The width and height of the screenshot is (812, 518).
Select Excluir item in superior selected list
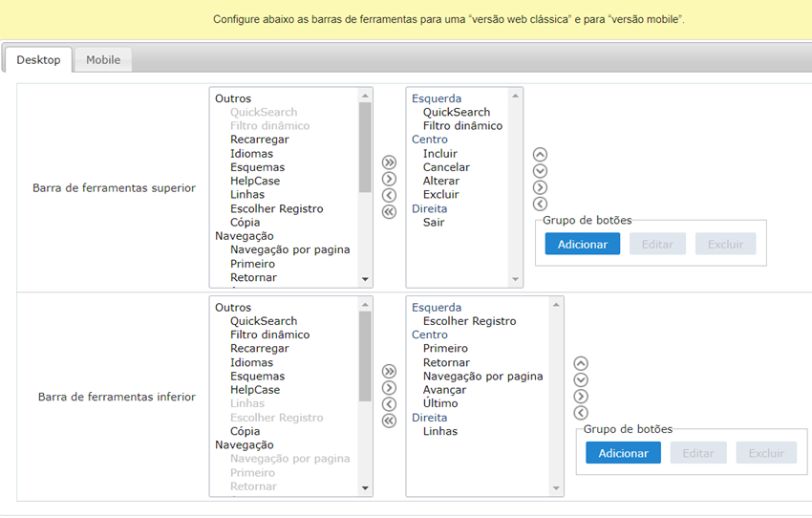point(440,194)
